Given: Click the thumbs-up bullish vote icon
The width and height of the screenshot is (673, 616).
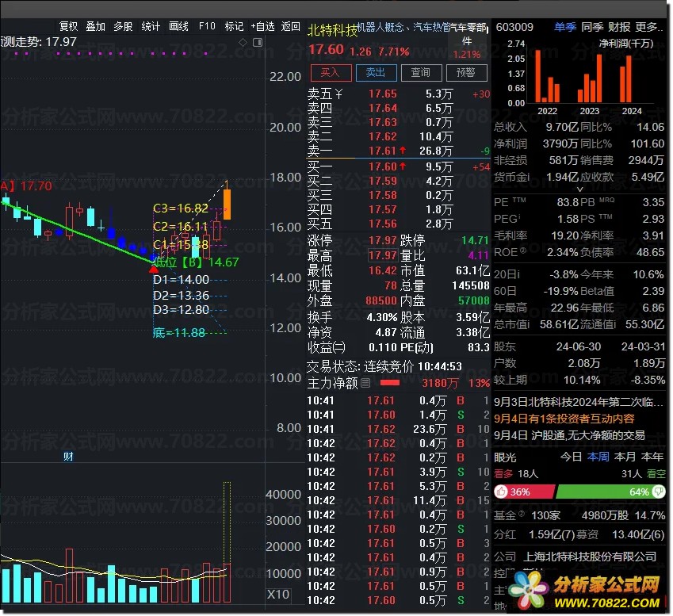Looking at the screenshot, I should click(501, 492).
